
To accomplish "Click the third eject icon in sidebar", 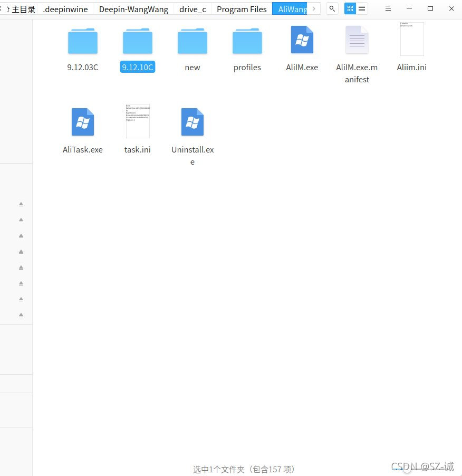I will tap(21, 235).
